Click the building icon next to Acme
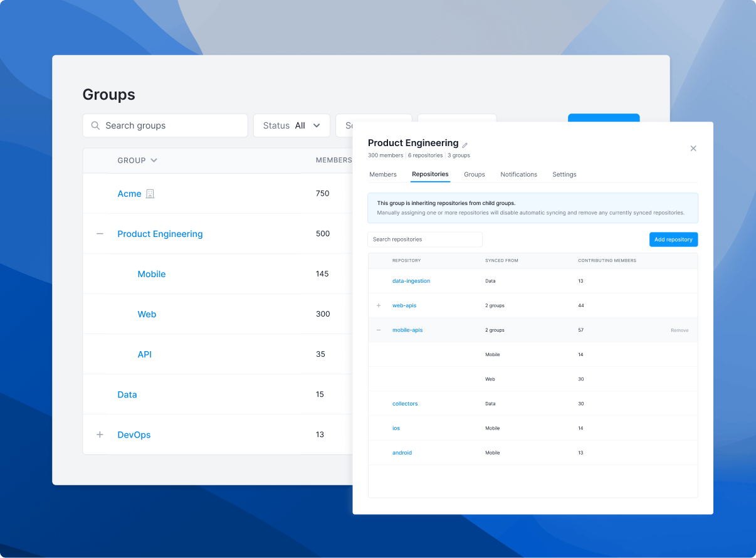 150,194
